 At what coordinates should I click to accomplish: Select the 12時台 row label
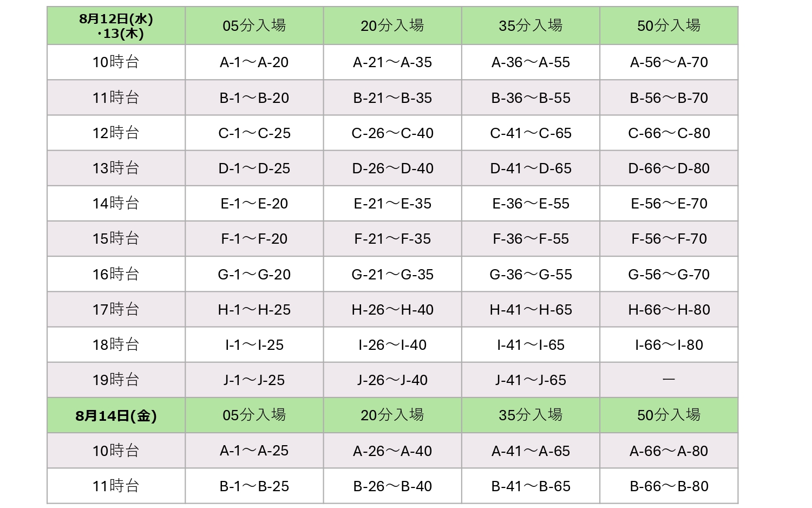(116, 133)
